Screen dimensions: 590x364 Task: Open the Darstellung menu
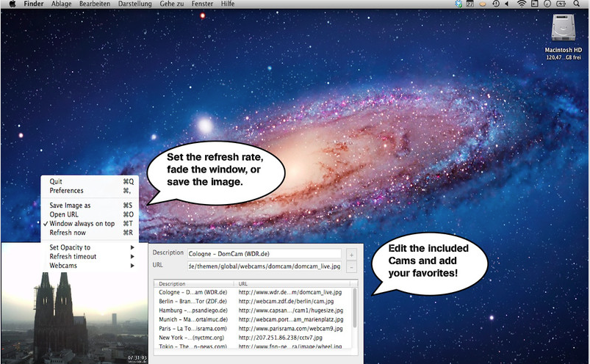click(x=136, y=4)
